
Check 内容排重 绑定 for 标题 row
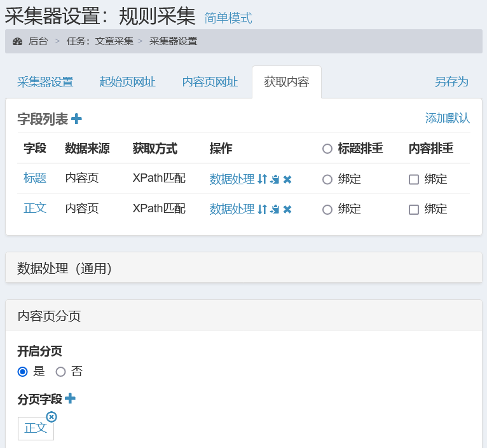(414, 179)
